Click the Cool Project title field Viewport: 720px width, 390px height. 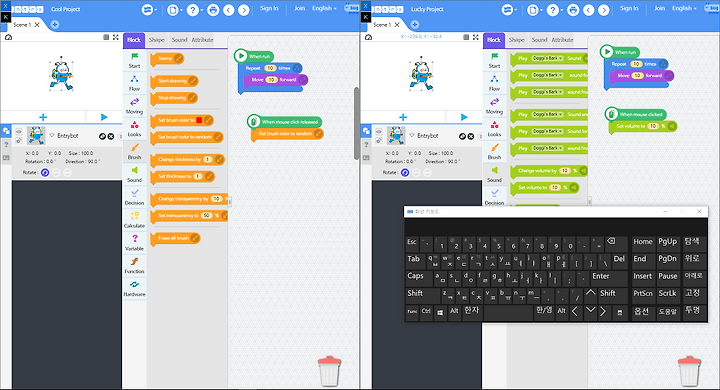click(66, 9)
